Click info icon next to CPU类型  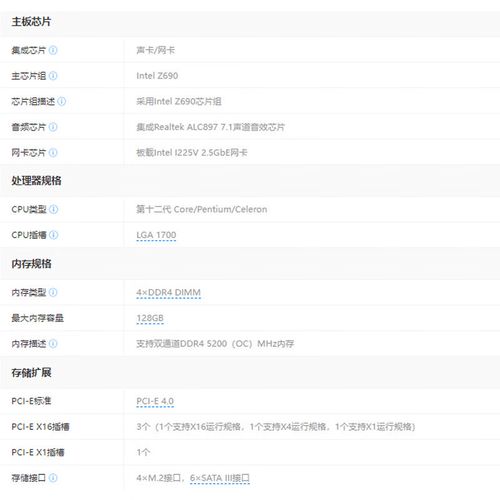pos(53,209)
